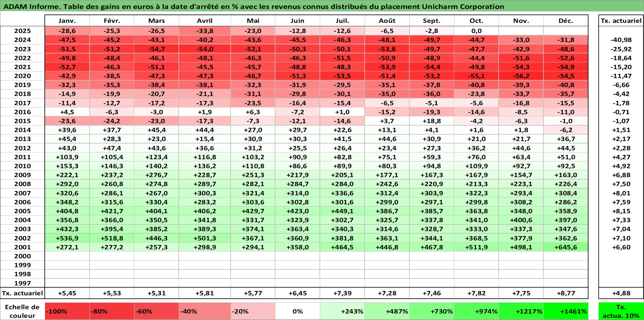This screenshot has width=644, height=320.
Task: Click the -20% pale red swatch
Action: tap(253, 311)
